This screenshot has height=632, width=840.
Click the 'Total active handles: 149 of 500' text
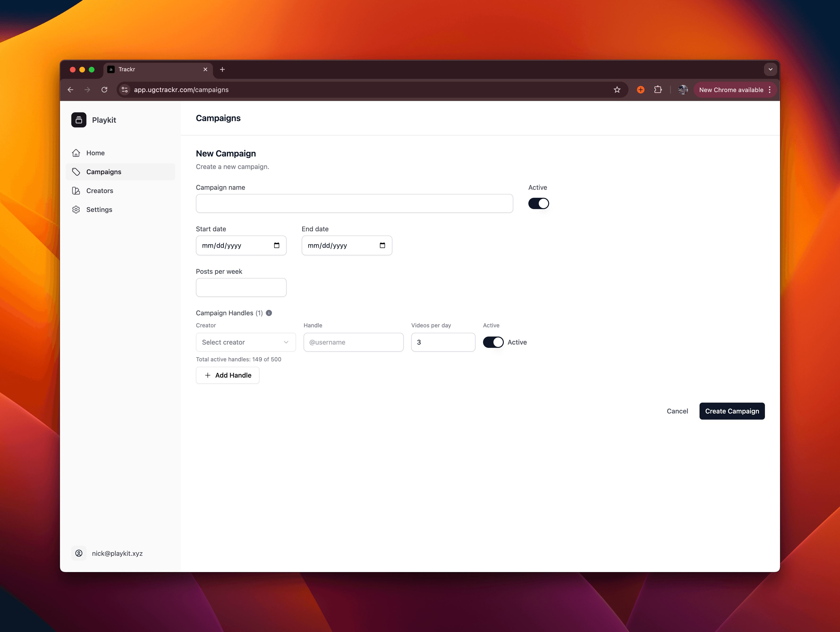coord(238,359)
